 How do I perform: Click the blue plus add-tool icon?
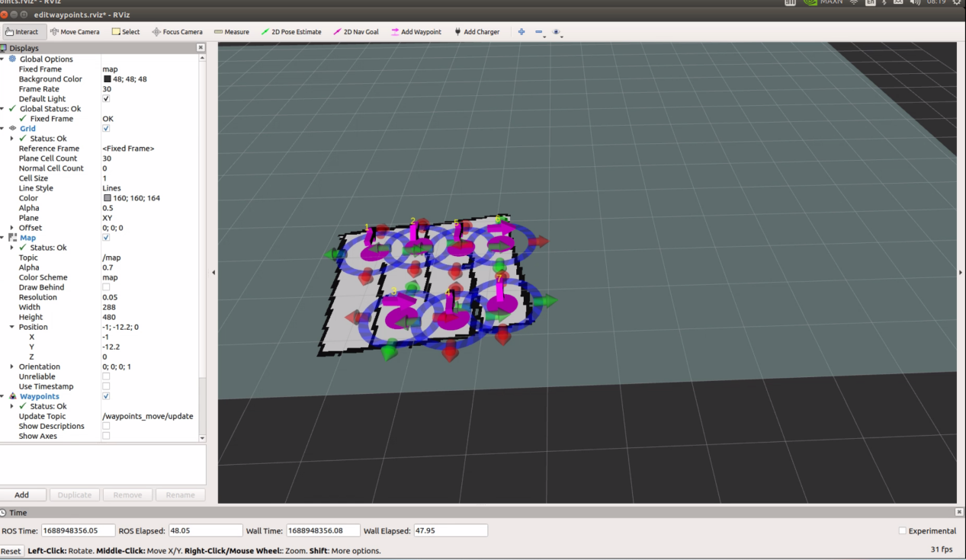pyautogui.click(x=522, y=32)
